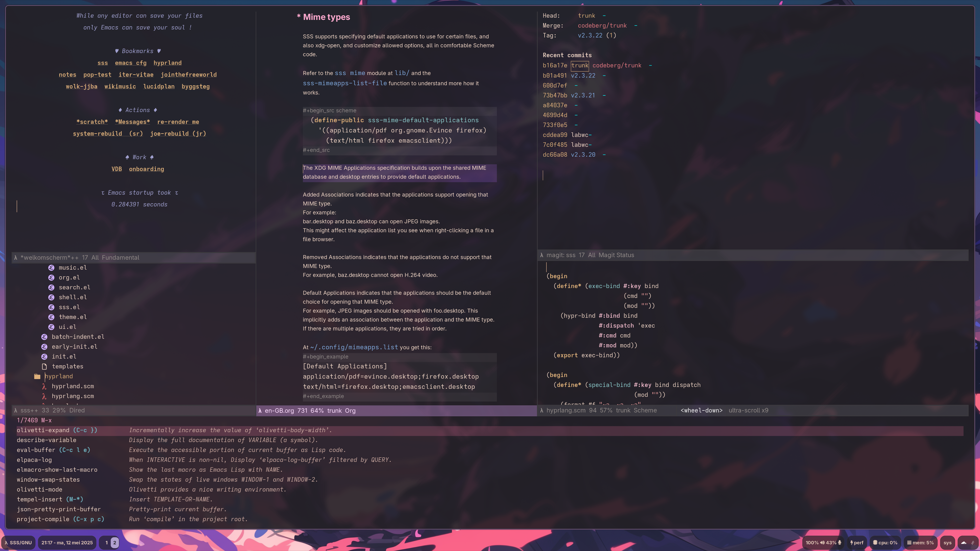Viewport: 980px width, 551px height.
Task: Select commit dc66a08 tagged v2.3.20
Action: click(x=555, y=154)
